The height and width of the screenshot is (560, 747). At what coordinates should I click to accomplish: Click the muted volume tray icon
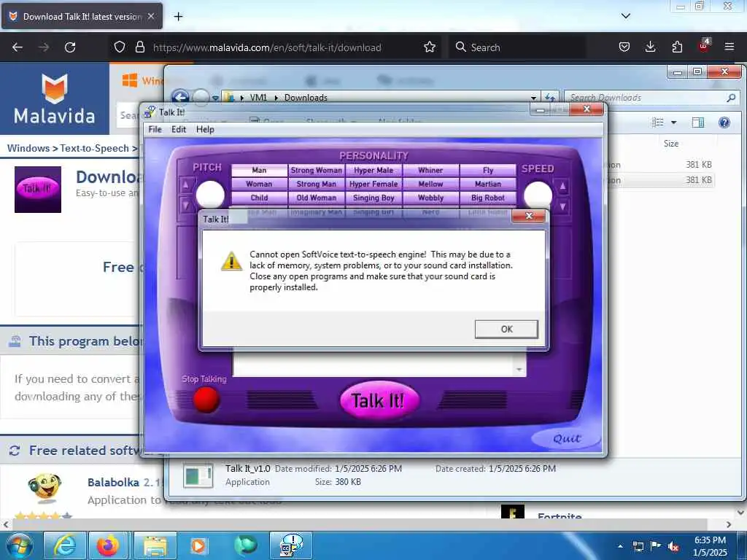[673, 547]
